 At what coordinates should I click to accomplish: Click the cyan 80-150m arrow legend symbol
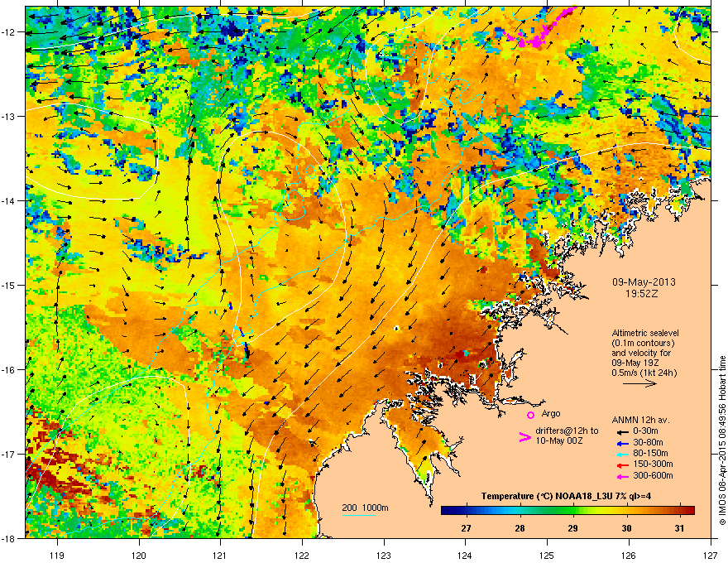(623, 454)
